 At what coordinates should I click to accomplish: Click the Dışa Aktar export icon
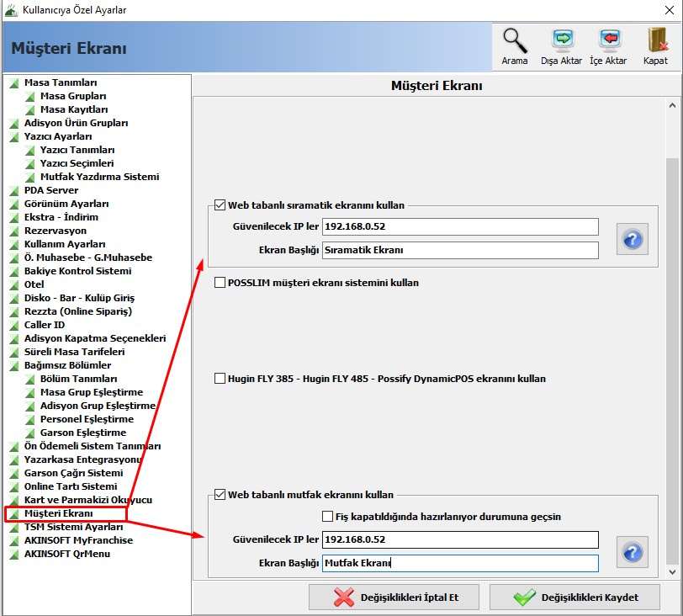[x=562, y=40]
